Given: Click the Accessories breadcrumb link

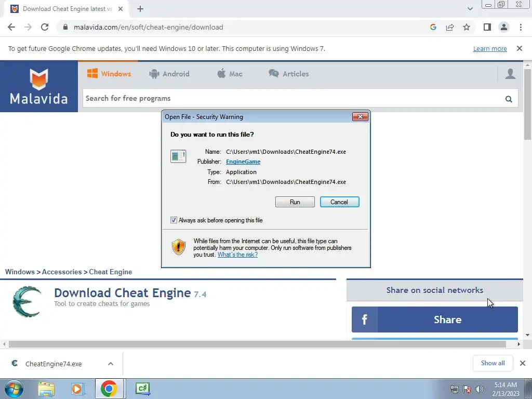Looking at the screenshot, I should coord(62,272).
